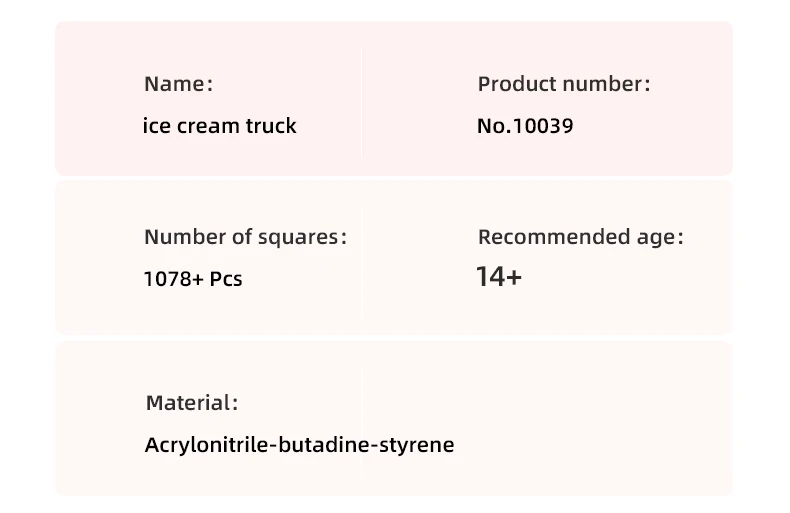The width and height of the screenshot is (790, 513).
Task: Select the '1078+ Pcs' value
Action: click(x=193, y=279)
